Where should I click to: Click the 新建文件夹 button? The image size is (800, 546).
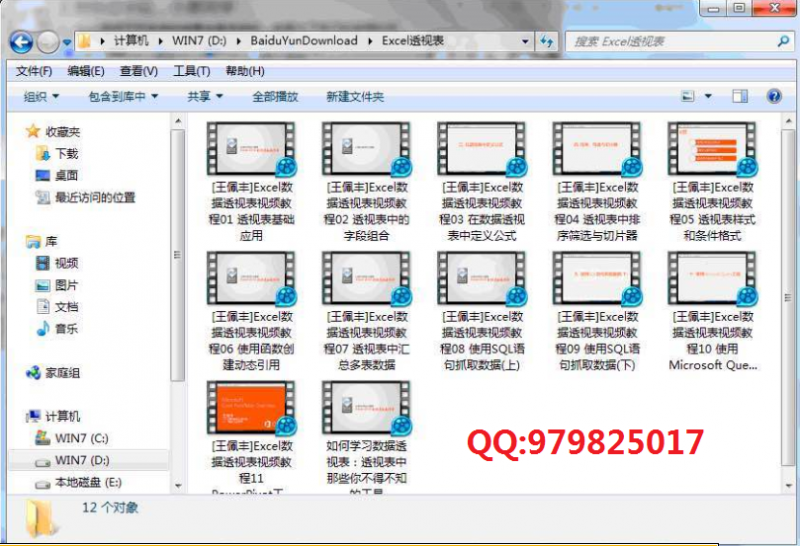point(355,96)
